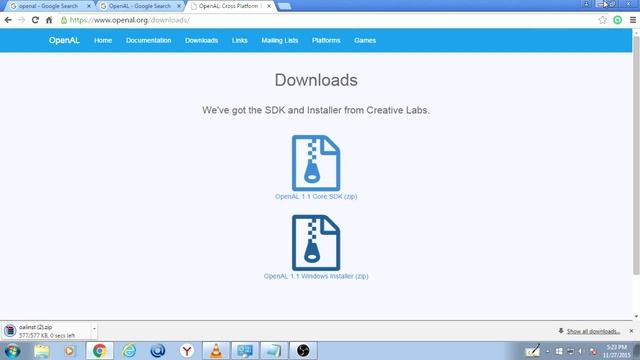Open Windows Media Player from the taskbar

pyautogui.click(x=70, y=351)
